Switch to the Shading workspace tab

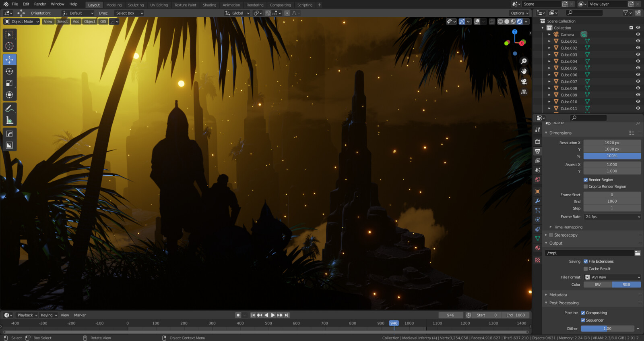pos(209,5)
